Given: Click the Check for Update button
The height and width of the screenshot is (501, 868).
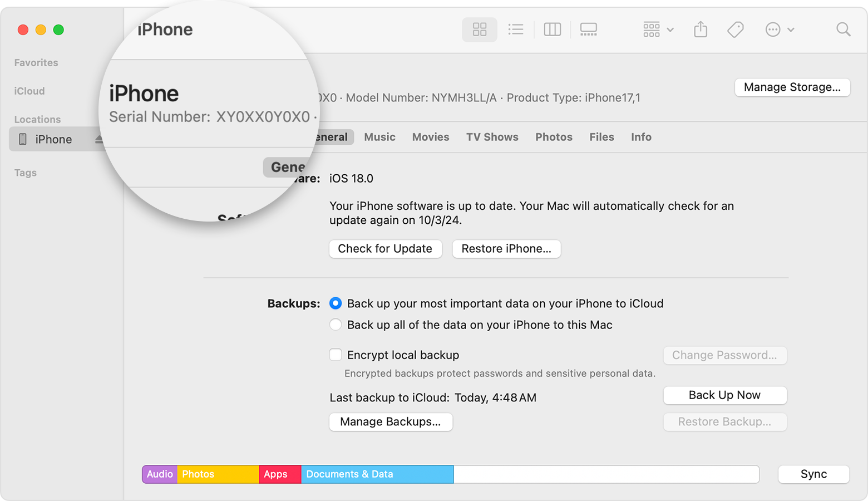Looking at the screenshot, I should click(x=385, y=249).
